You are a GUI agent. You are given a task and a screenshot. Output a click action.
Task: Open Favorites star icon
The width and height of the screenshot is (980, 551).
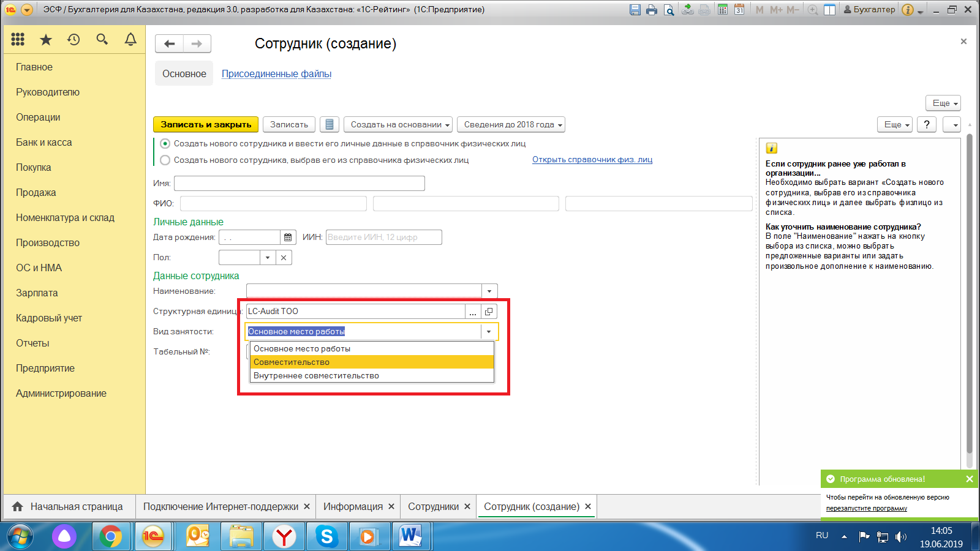point(46,40)
